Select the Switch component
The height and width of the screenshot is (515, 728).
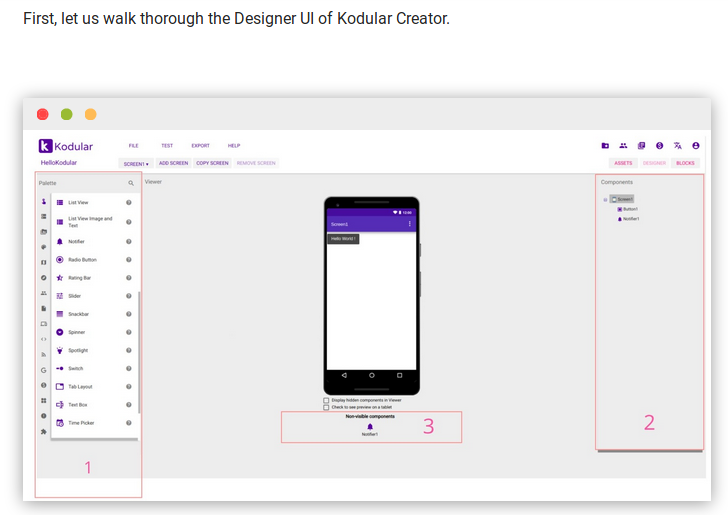(94, 368)
